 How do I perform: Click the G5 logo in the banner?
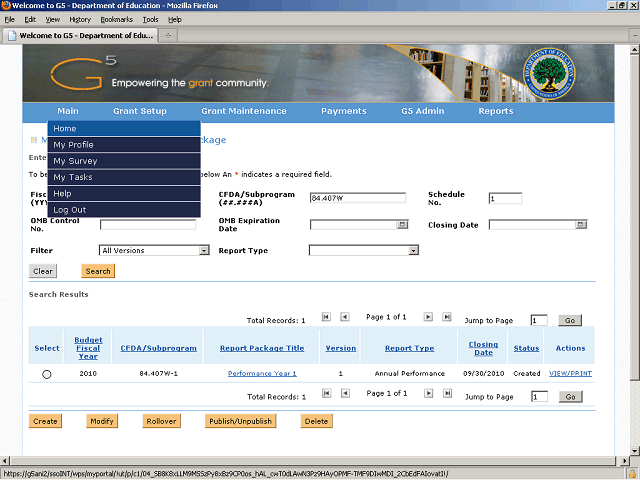tap(83, 73)
